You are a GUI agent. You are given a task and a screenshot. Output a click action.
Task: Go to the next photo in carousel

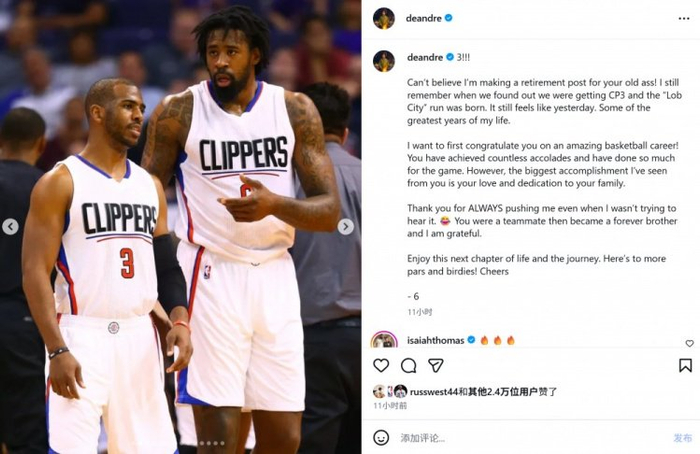345,227
